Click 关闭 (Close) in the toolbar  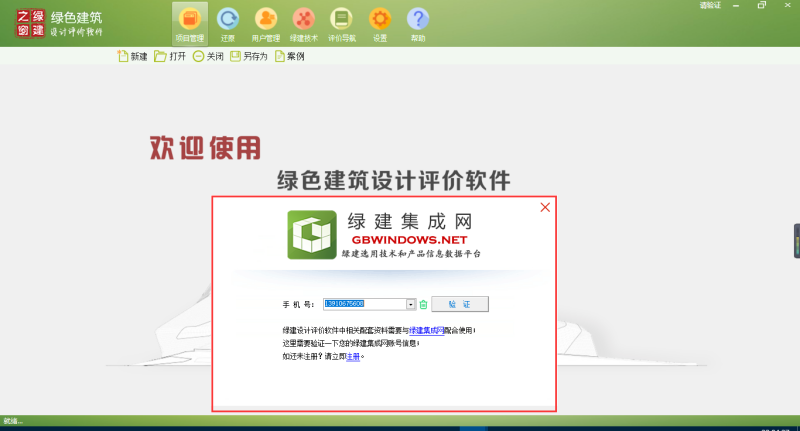click(208, 57)
